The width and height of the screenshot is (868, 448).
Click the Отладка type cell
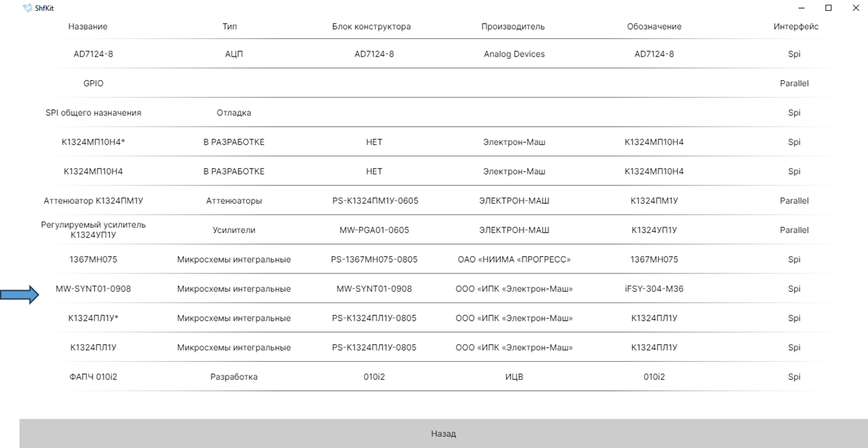click(234, 113)
